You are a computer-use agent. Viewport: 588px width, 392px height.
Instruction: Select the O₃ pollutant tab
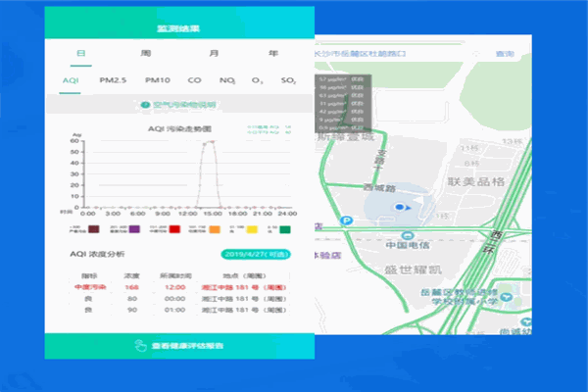click(257, 80)
